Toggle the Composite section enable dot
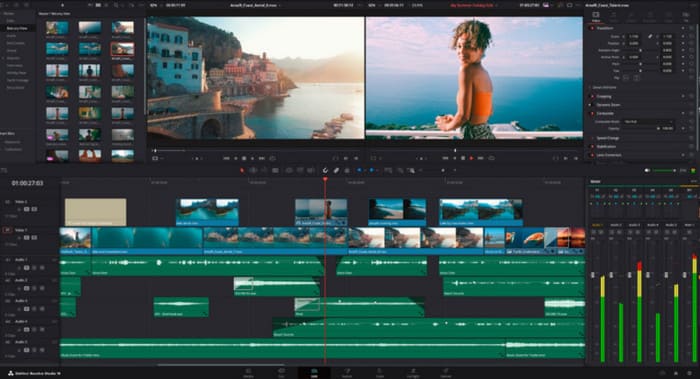Viewport: 700px width, 379px height. [x=592, y=113]
